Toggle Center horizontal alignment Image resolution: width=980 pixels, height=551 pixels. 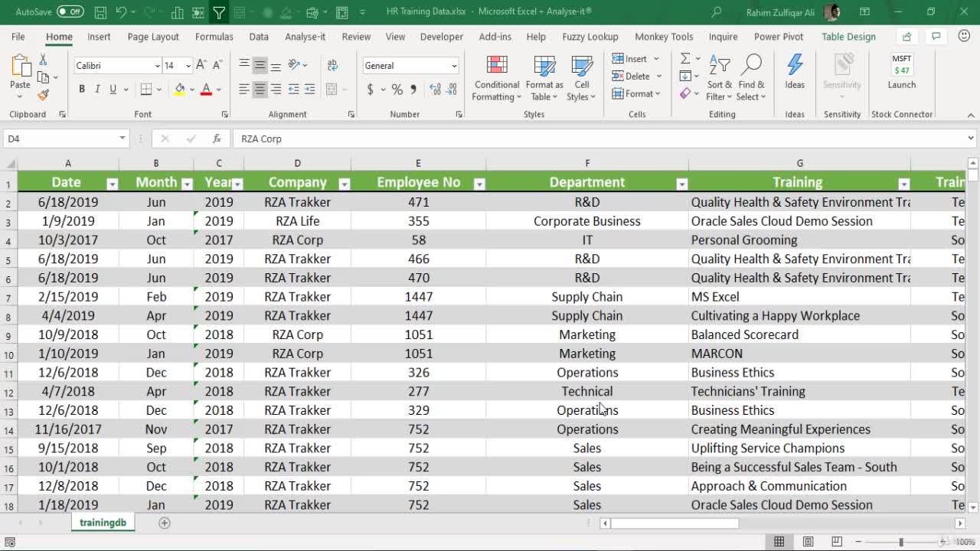coord(260,90)
